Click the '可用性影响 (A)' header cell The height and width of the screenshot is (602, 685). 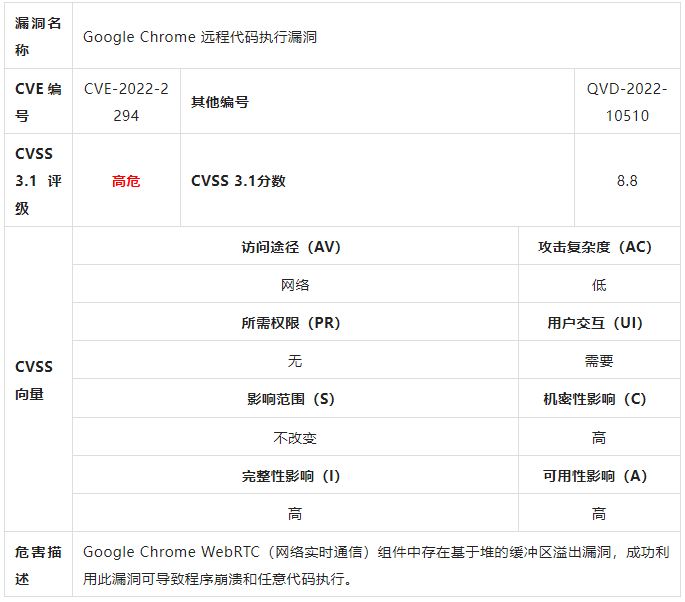[599, 476]
